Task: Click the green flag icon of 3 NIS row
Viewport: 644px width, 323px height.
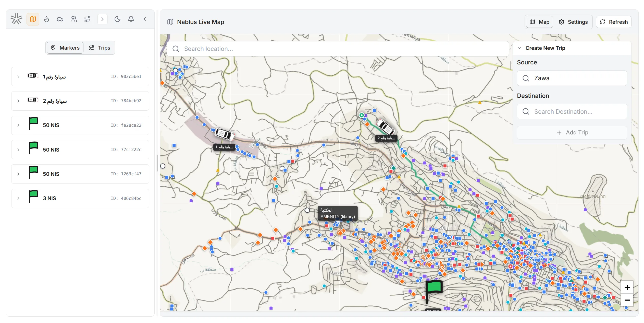Action: (33, 197)
